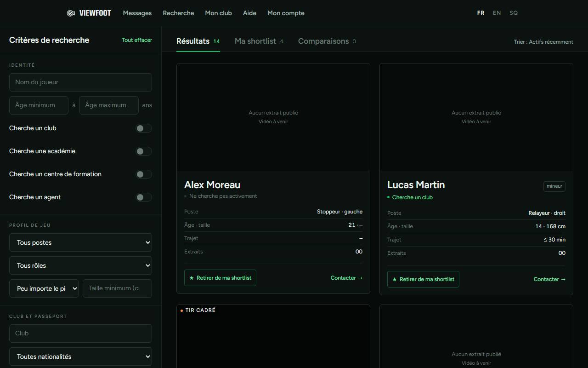Focus the Âge minimum input
The image size is (588, 368).
39,105
